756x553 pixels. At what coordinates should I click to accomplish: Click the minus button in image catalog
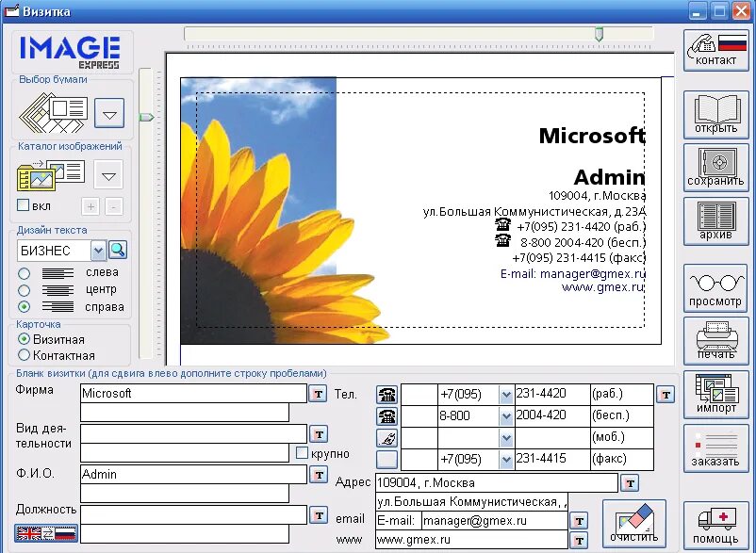114,206
